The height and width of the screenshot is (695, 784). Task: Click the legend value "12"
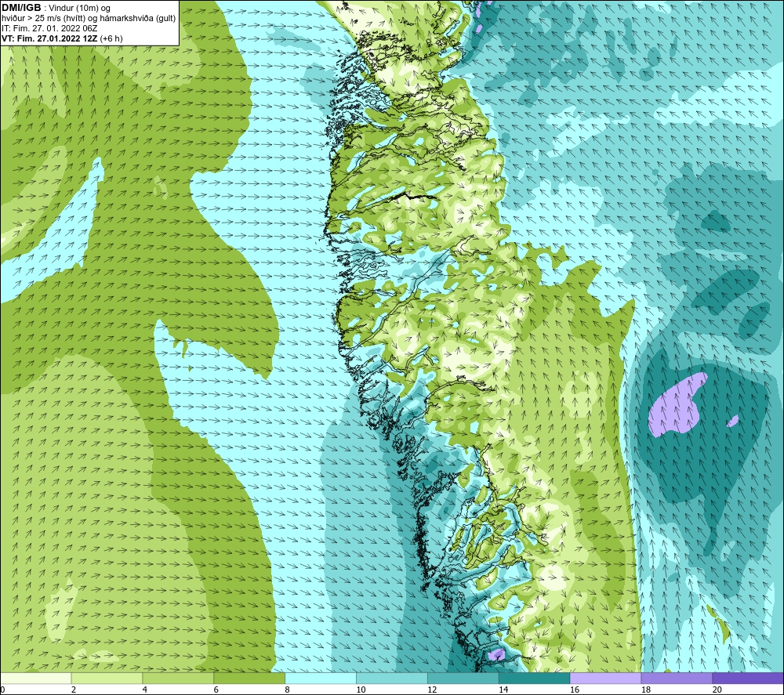[x=432, y=690]
